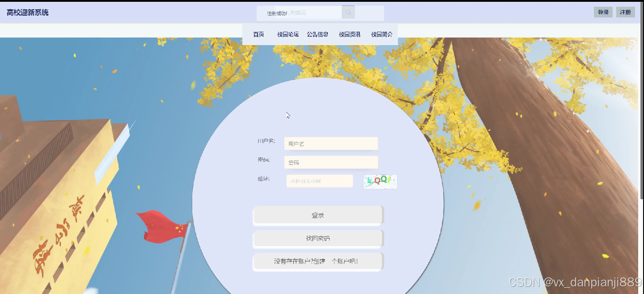
Task: Focus the 密码 input field
Action: pos(331,162)
